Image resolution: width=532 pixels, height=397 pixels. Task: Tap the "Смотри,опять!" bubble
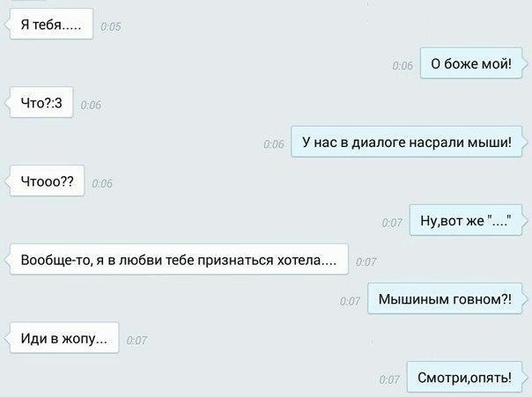(464, 377)
